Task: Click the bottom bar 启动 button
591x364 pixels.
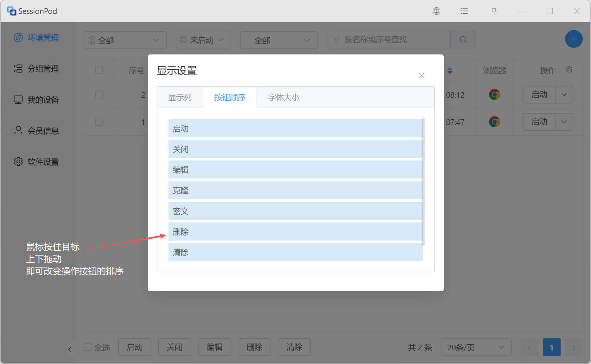Action: pyautogui.click(x=135, y=347)
